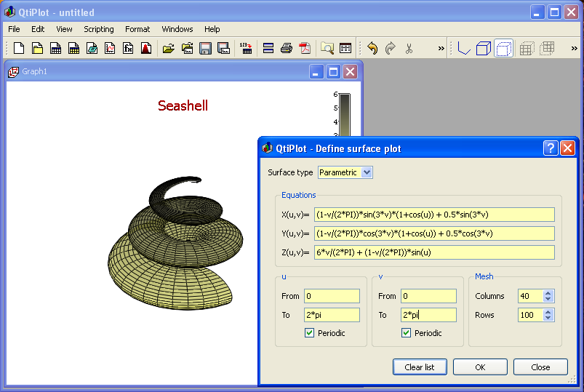Open the Help menu

[x=212, y=29]
